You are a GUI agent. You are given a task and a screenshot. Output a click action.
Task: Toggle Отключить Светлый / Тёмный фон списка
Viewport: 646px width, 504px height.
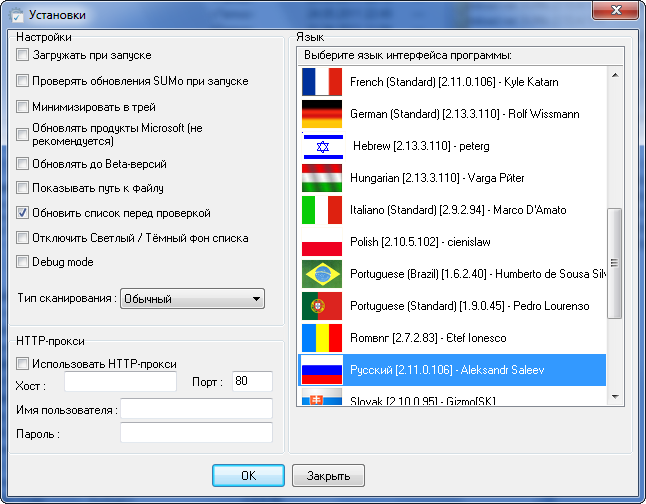point(22,238)
